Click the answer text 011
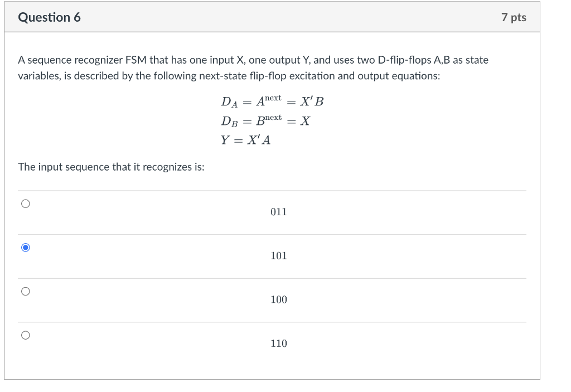Screen dimensions: 571x392 279,212
